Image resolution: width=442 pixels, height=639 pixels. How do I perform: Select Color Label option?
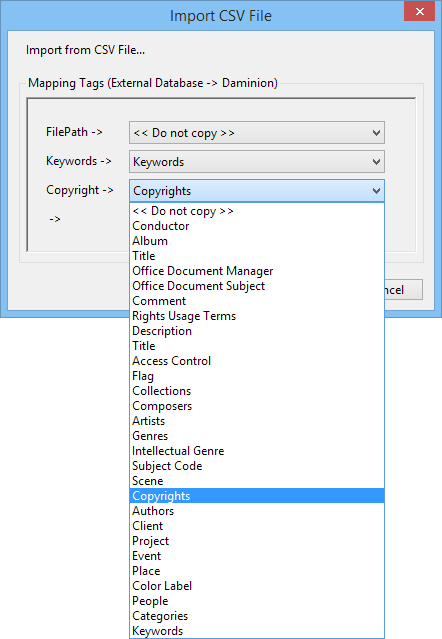257,586
